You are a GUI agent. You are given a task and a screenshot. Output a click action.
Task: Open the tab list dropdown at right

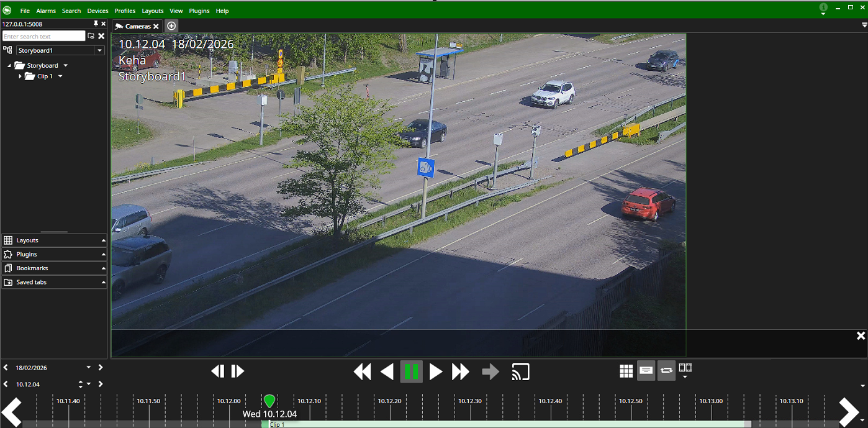tap(864, 25)
